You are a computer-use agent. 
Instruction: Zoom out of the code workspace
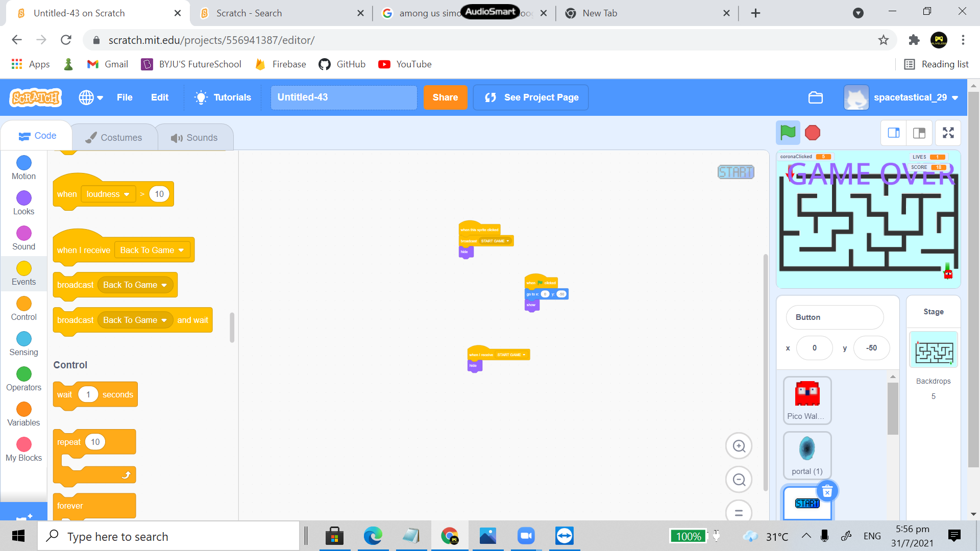(739, 480)
